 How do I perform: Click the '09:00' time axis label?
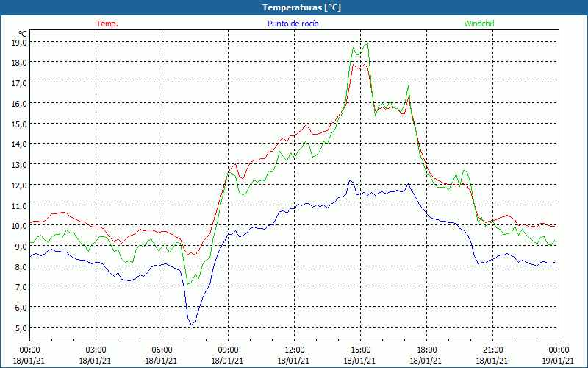tap(228, 350)
